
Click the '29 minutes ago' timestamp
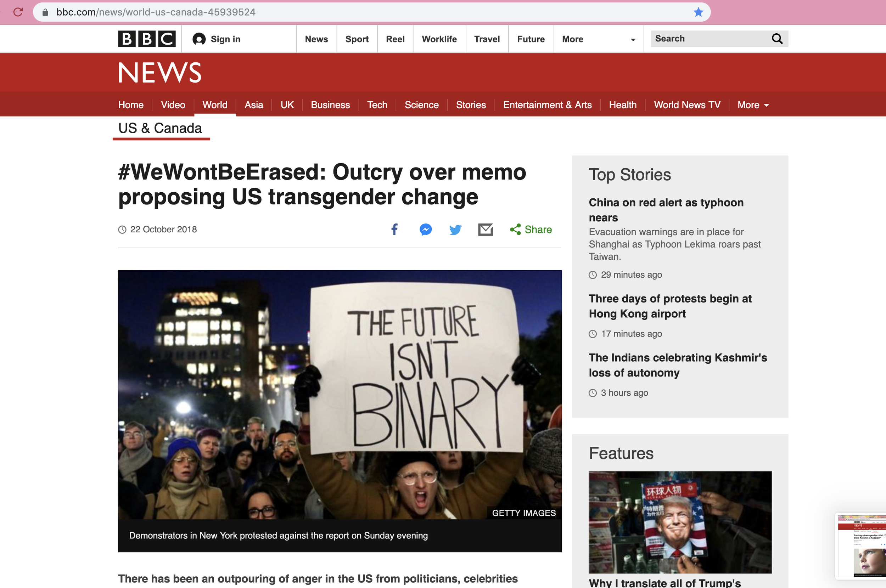point(631,275)
